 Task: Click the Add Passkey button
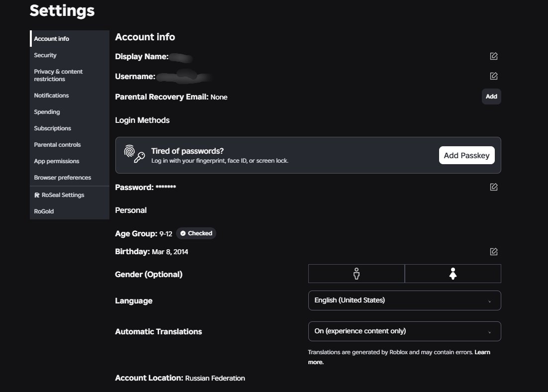click(x=466, y=155)
